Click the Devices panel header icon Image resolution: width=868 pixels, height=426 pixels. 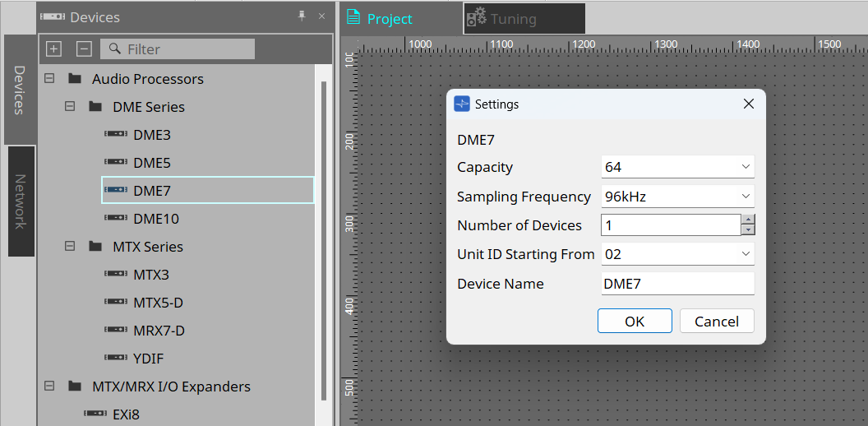click(x=54, y=17)
